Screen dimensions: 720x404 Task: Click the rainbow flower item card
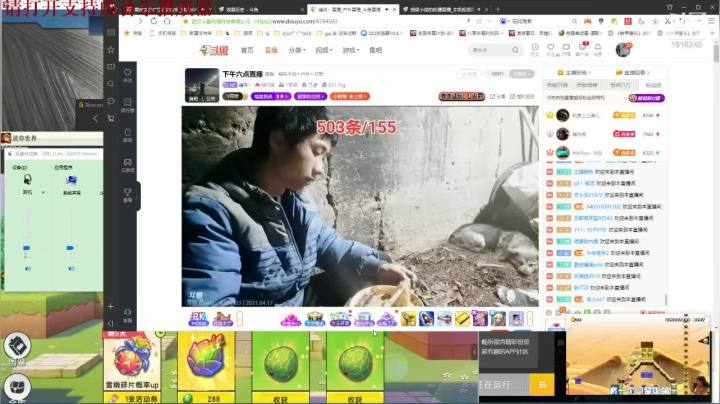coord(206,367)
